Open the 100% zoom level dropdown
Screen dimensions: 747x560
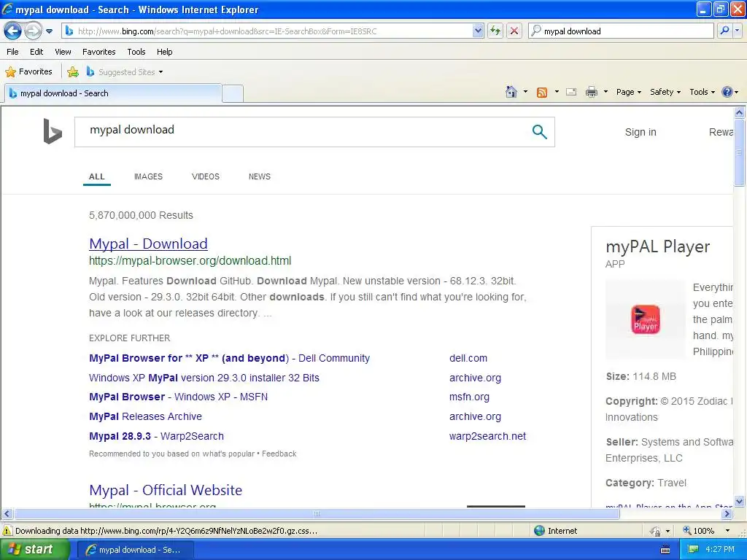[x=727, y=531]
